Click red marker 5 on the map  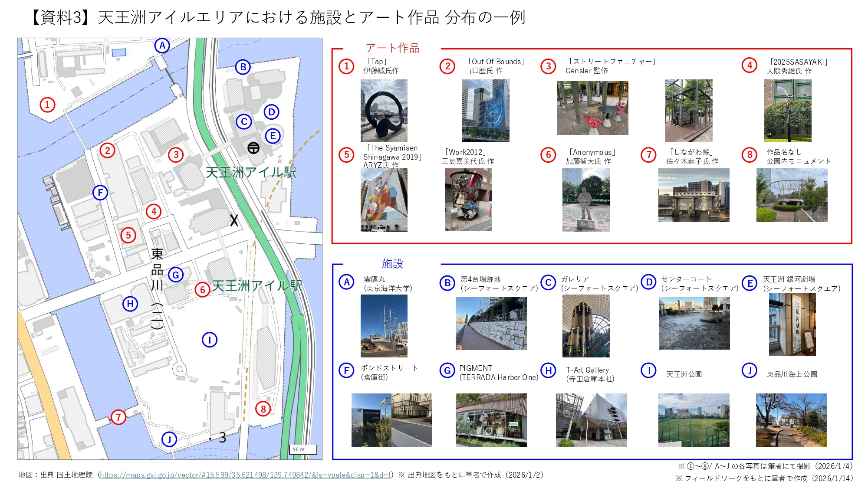tap(128, 235)
